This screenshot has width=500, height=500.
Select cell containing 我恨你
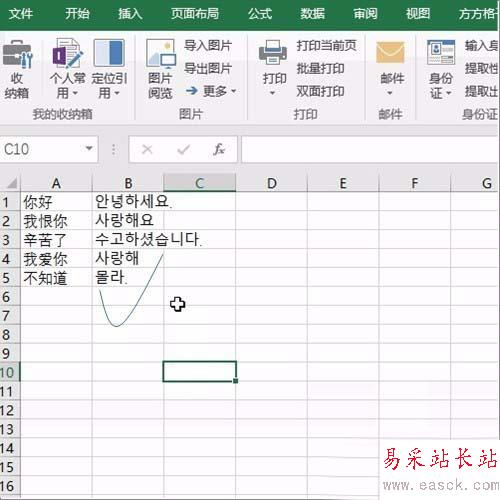click(56, 220)
